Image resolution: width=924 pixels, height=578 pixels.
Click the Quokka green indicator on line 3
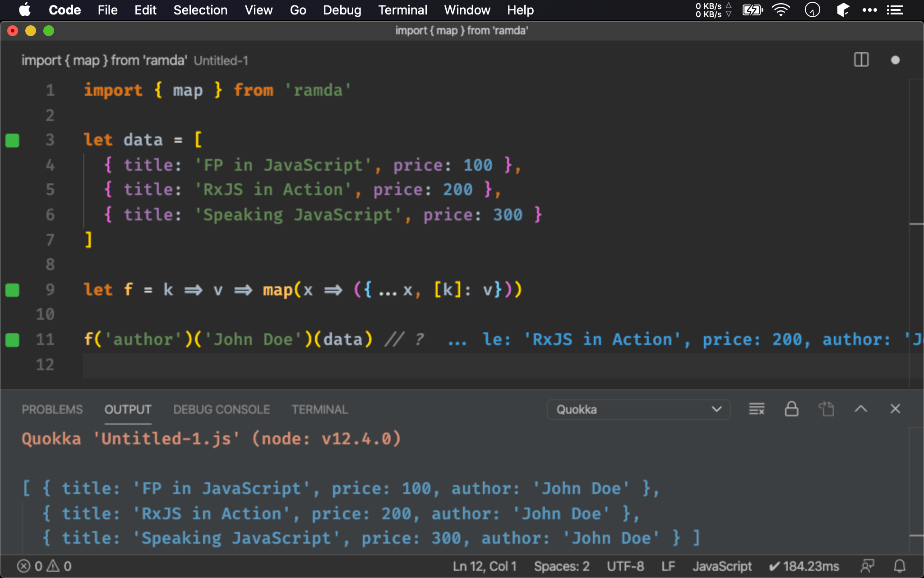click(12, 140)
